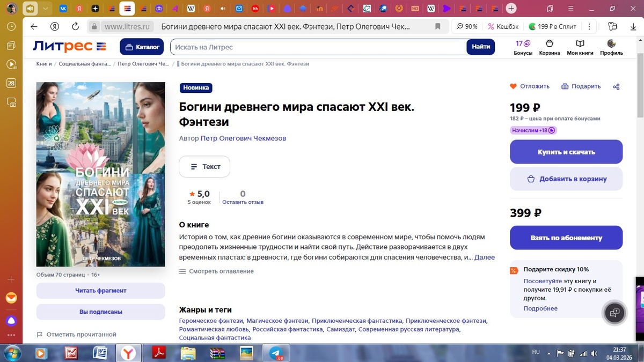
Task: Click 'Оставить отзыв' link
Action: pos(243,202)
